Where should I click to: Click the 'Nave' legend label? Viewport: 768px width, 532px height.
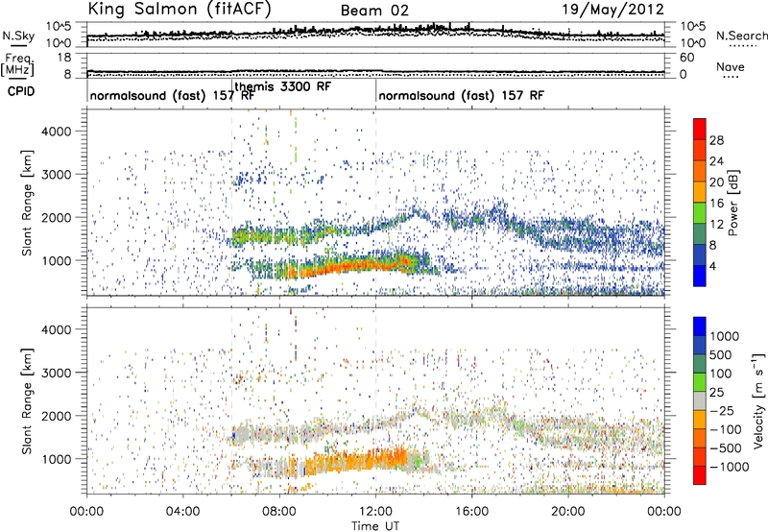(731, 66)
